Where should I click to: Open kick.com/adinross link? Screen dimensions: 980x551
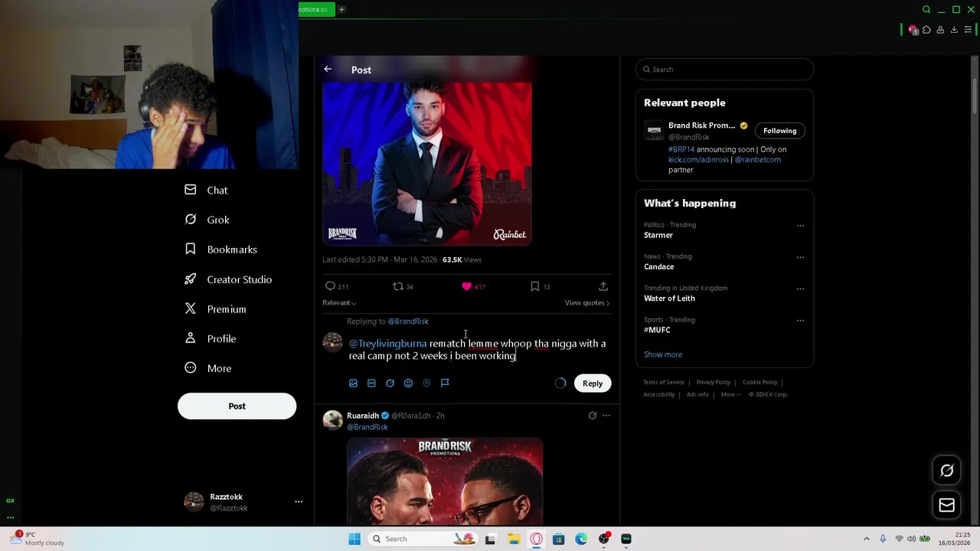pyautogui.click(x=698, y=159)
